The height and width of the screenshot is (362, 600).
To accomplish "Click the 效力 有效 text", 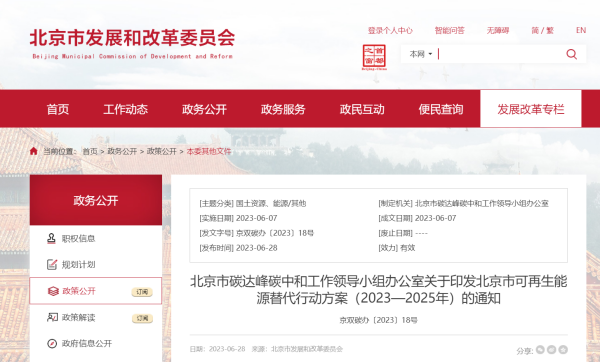I will click(x=396, y=248).
